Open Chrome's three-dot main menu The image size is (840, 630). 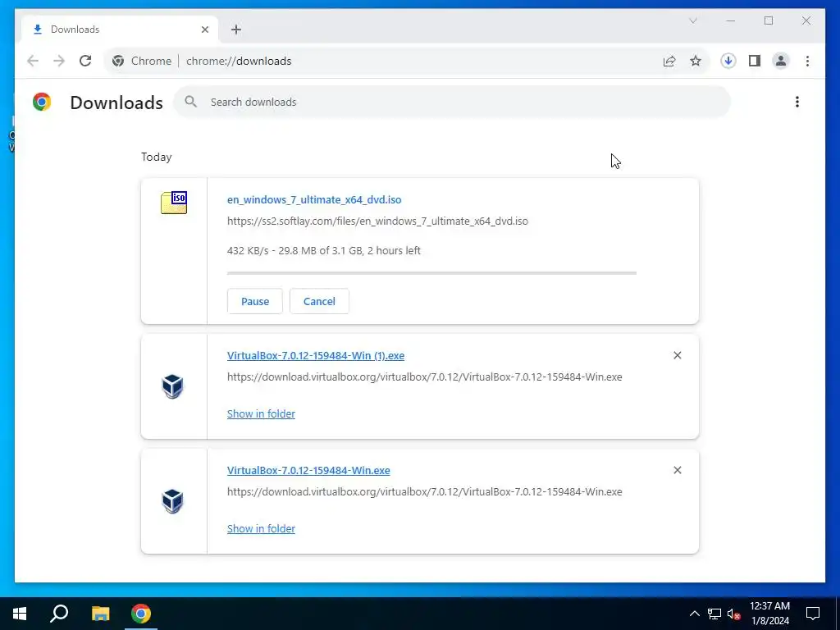pos(807,61)
